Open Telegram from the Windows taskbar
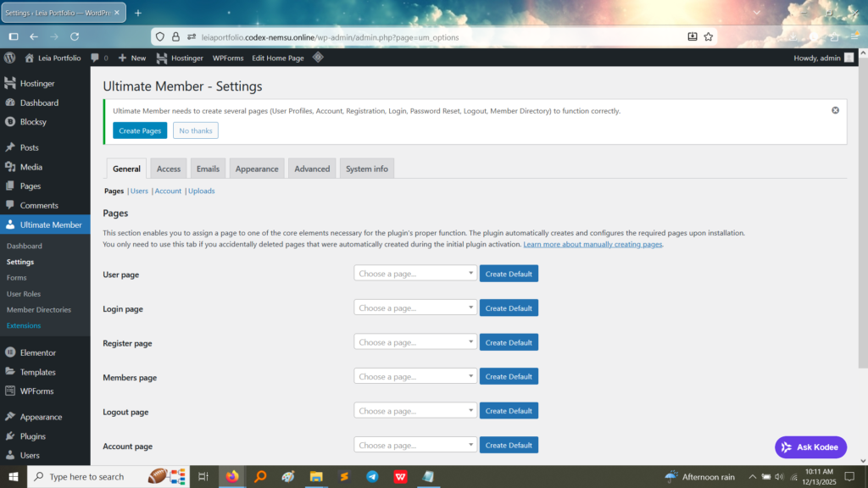The width and height of the screenshot is (868, 488). pos(372,477)
